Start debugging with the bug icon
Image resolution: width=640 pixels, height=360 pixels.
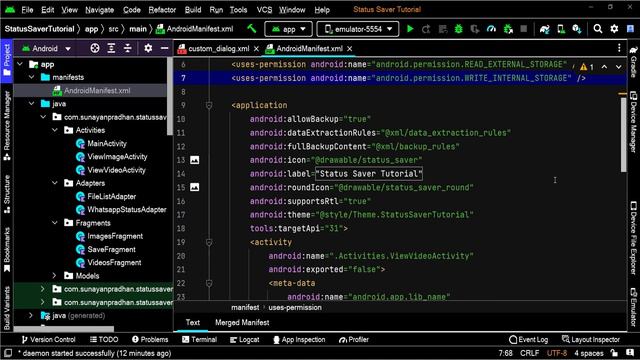(459, 29)
